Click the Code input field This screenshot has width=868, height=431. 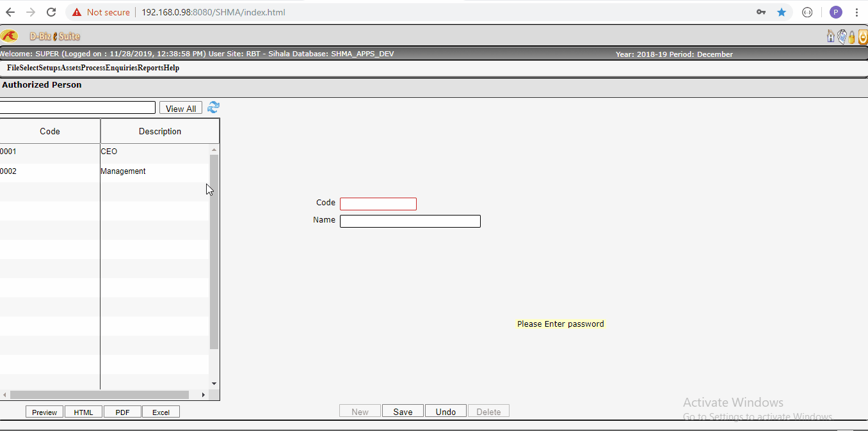click(x=378, y=203)
